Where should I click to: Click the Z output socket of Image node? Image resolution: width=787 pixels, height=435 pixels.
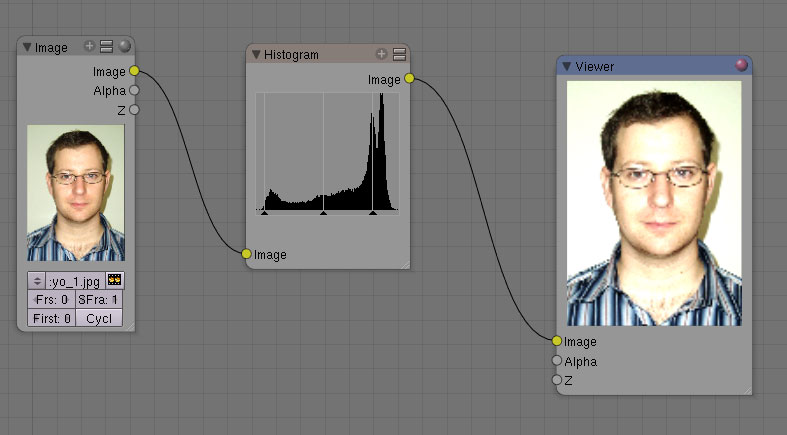pos(134,109)
